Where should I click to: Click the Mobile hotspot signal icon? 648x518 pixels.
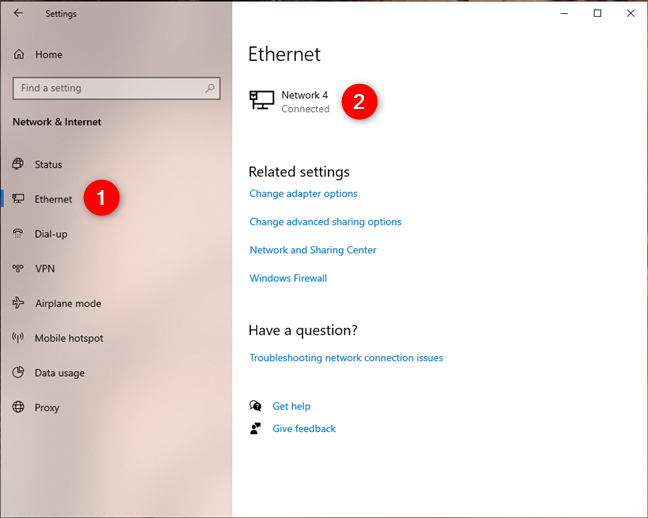click(x=18, y=338)
